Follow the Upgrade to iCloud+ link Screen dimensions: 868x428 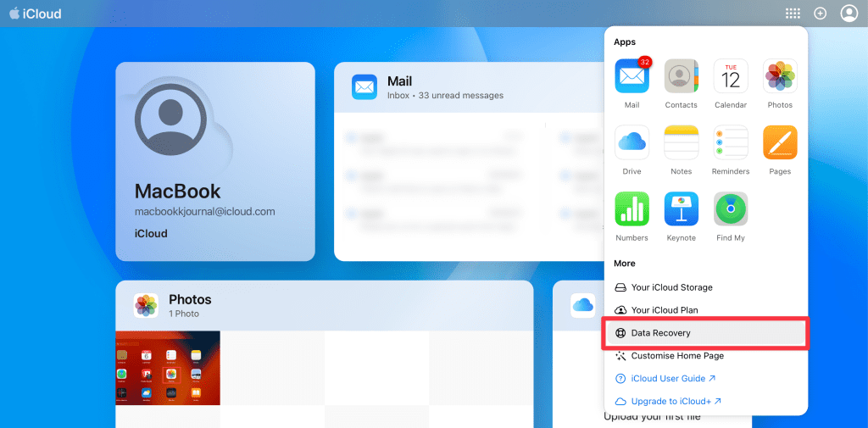669,401
